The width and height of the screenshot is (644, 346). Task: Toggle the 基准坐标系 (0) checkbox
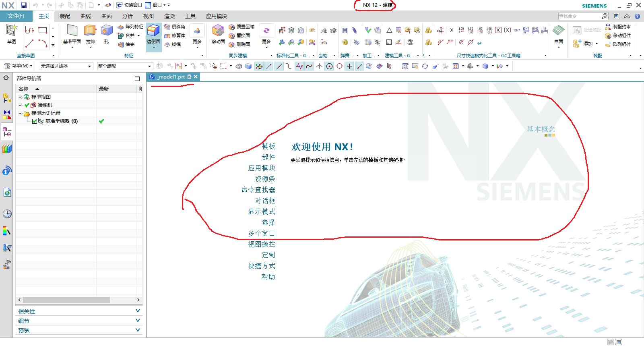pyautogui.click(x=35, y=121)
